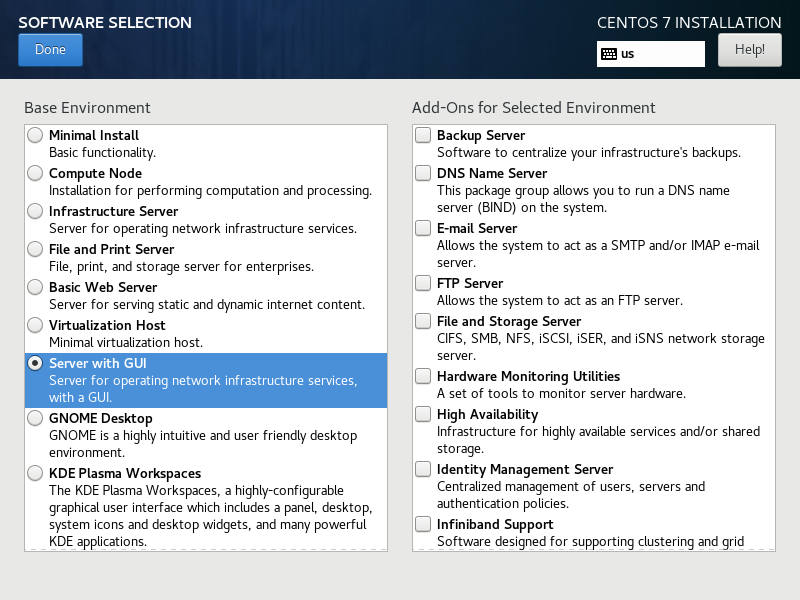Select the GNOME Desktop radio button
This screenshot has width=800, height=600.
36,418
